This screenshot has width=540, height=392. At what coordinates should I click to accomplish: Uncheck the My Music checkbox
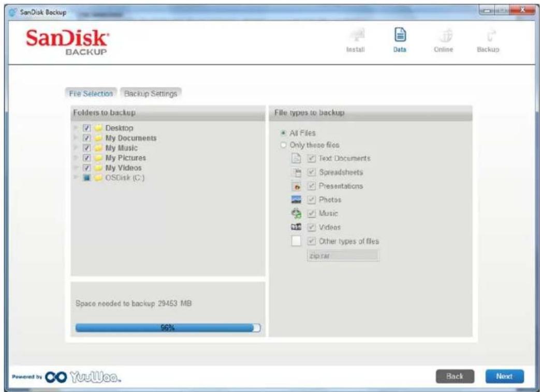pos(87,148)
